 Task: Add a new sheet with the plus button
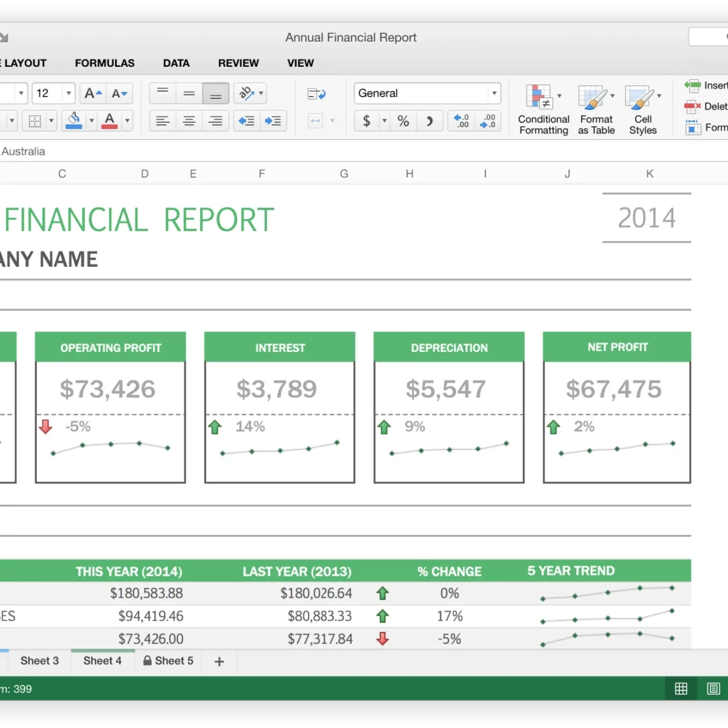pos(220,661)
